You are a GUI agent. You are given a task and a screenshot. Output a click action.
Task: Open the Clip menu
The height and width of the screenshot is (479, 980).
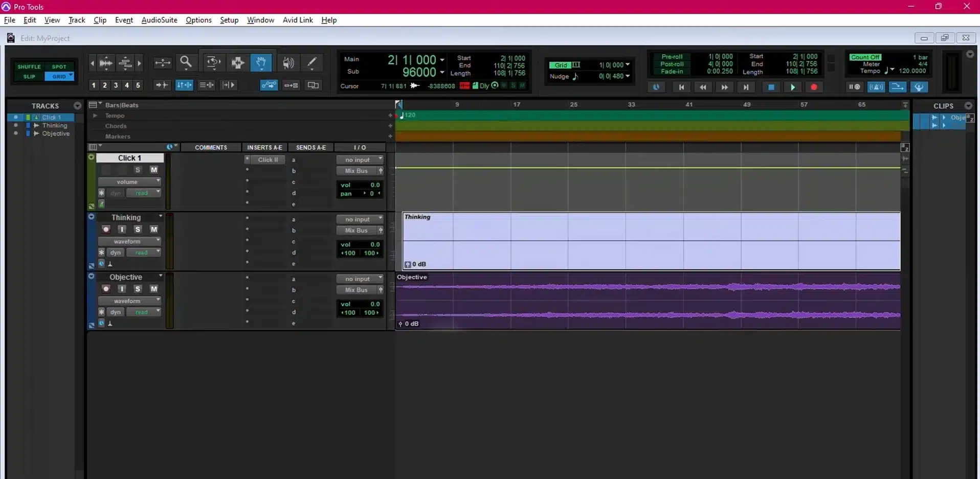(x=100, y=20)
